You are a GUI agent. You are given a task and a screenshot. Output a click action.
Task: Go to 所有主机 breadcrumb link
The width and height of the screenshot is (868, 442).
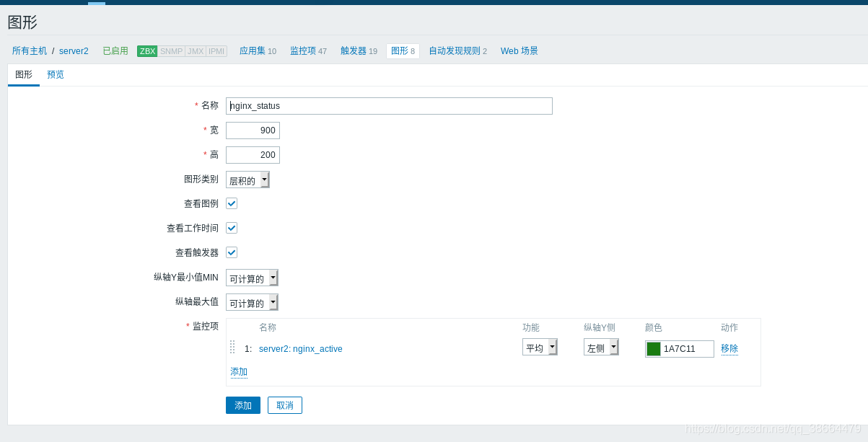(x=30, y=51)
